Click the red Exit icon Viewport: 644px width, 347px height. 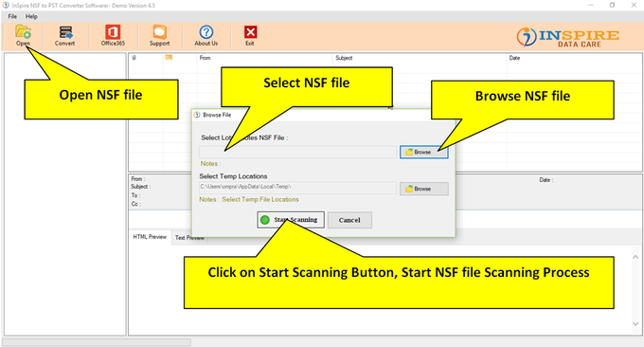250,35
